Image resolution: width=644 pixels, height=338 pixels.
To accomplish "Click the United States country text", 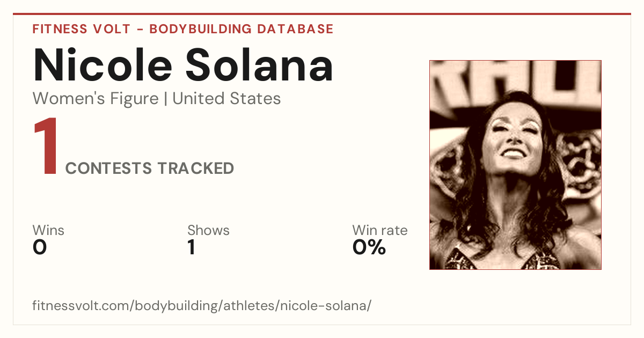I will [x=226, y=99].
